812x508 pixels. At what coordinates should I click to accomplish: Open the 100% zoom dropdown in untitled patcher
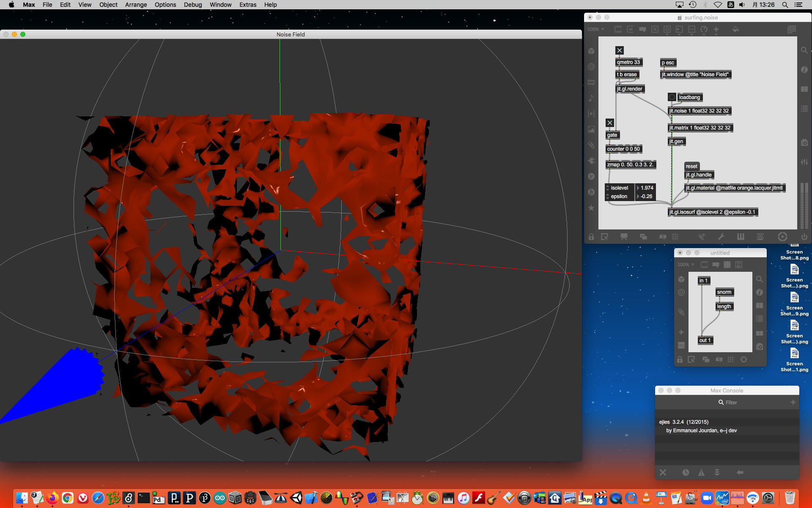(686, 265)
